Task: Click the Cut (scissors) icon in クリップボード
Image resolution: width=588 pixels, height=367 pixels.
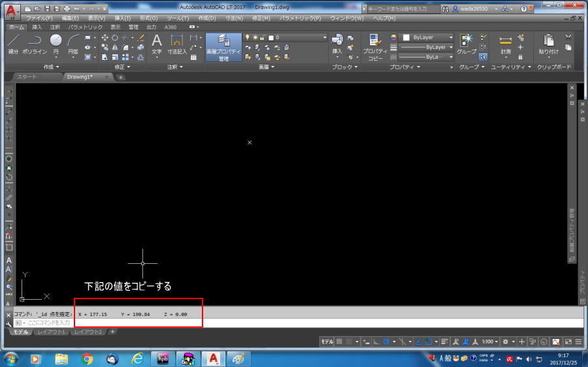Action: [x=568, y=37]
